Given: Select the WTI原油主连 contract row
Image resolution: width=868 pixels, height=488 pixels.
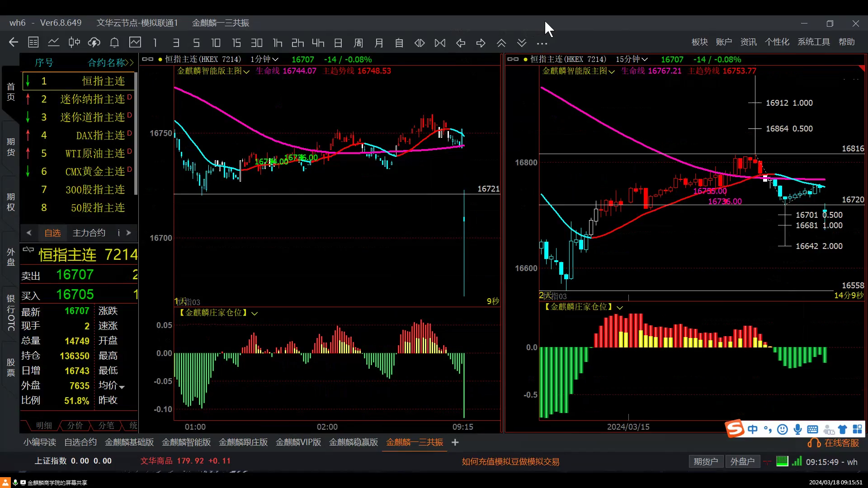Looking at the screenshot, I should click(79, 153).
